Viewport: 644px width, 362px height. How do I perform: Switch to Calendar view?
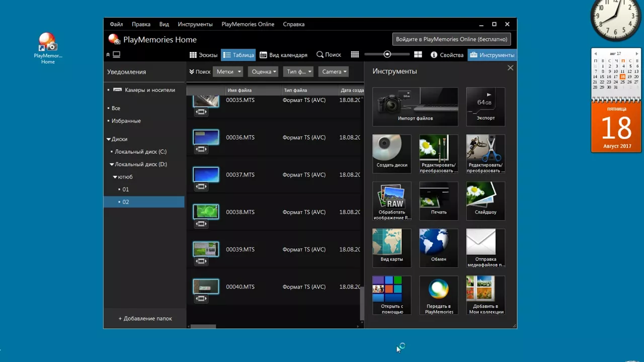pos(283,55)
